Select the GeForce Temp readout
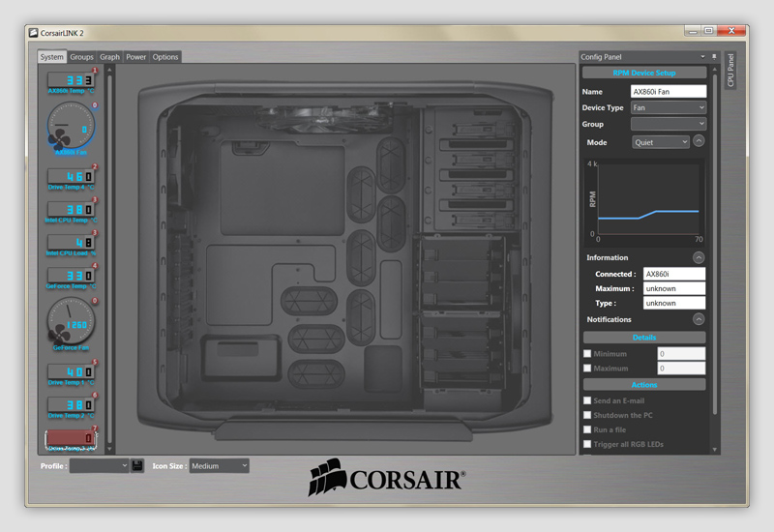Screen dimensions: 774x532 71,276
